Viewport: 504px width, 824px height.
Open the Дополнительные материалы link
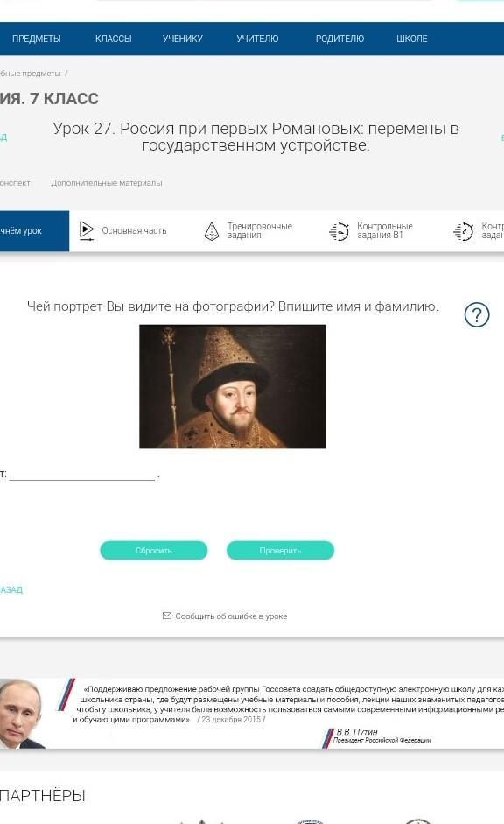tap(107, 183)
